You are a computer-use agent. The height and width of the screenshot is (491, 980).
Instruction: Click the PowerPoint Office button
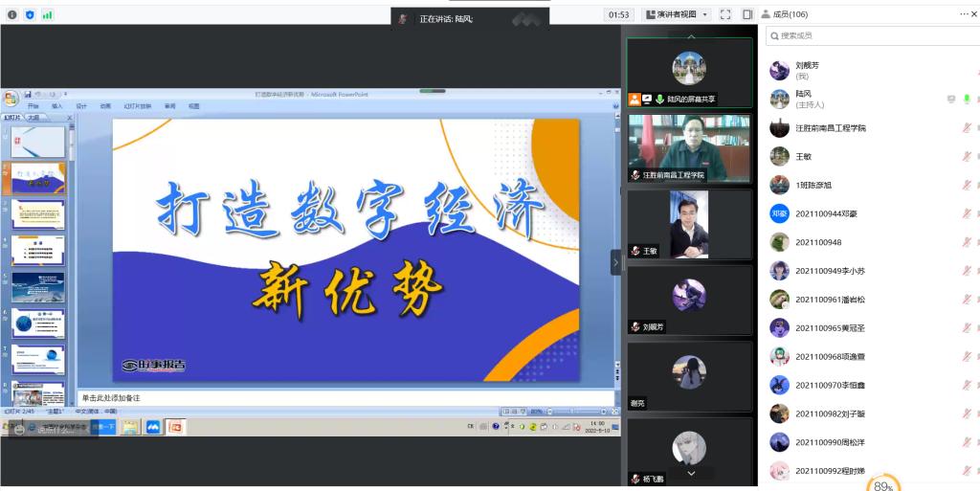coord(11,99)
